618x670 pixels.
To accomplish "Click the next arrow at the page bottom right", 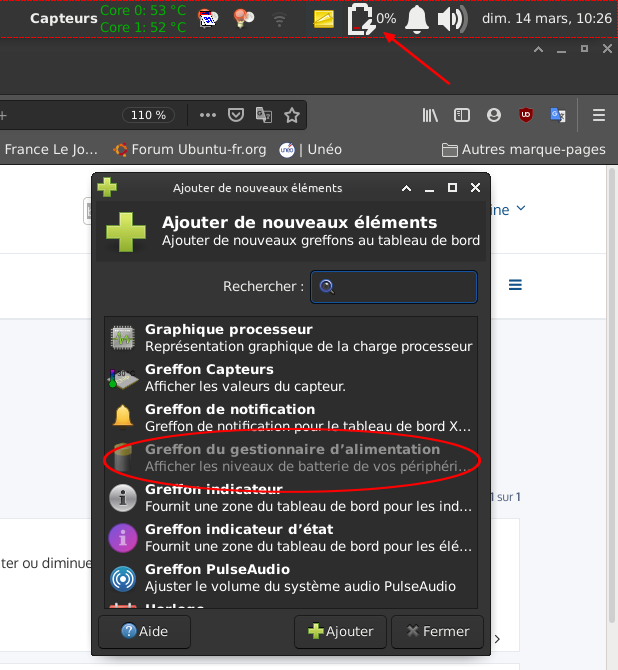I will 497,639.
